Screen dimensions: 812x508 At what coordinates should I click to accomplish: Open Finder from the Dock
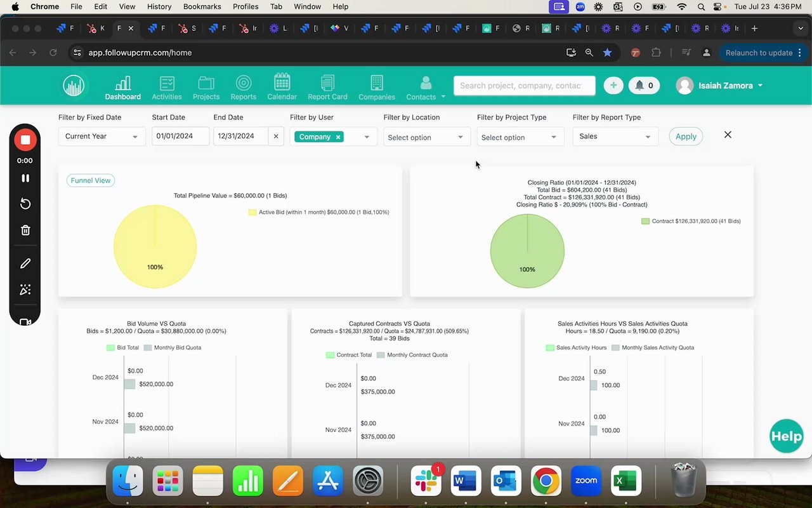pyautogui.click(x=128, y=481)
